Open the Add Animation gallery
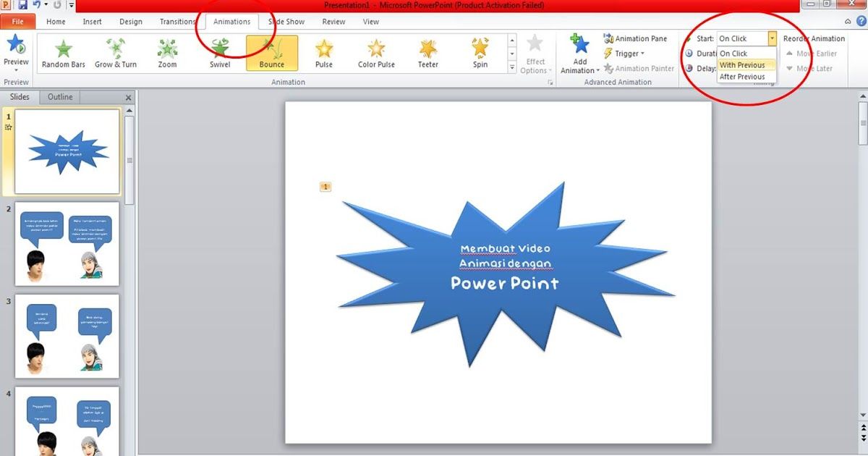This screenshot has width=868, height=456. tap(580, 54)
